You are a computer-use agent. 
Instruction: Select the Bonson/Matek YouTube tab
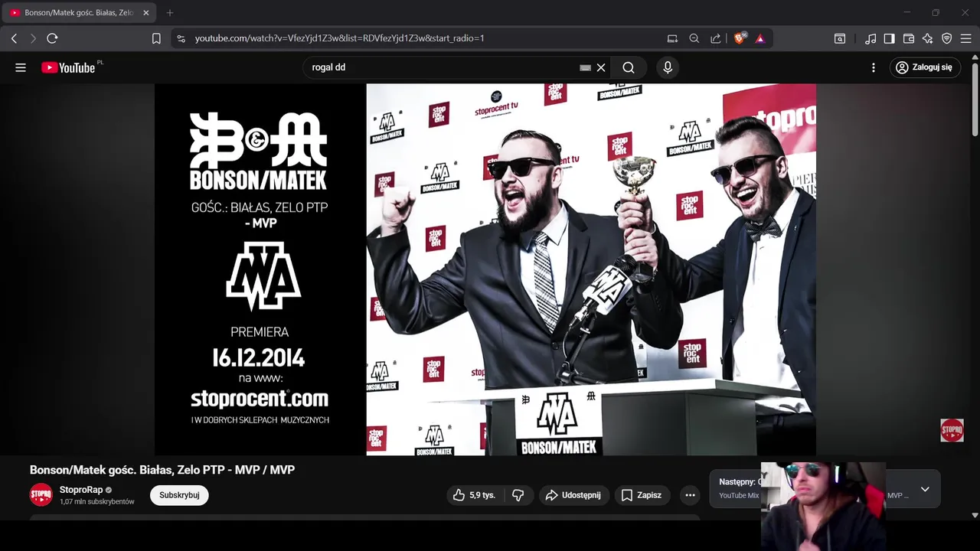point(79,13)
